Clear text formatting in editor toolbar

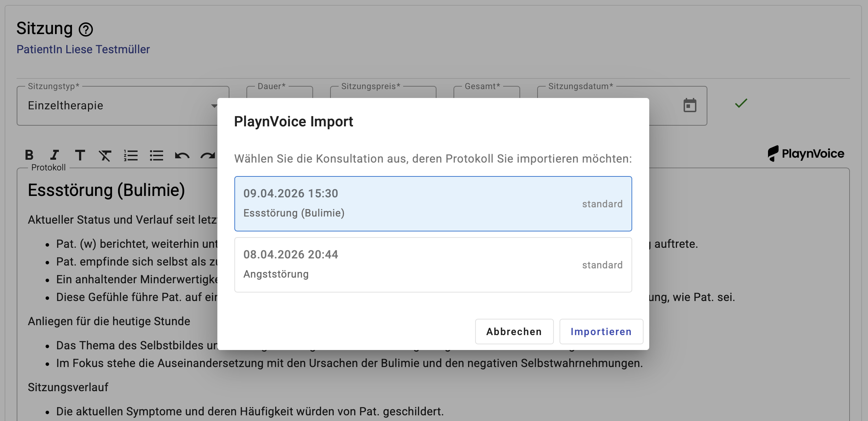[105, 155]
